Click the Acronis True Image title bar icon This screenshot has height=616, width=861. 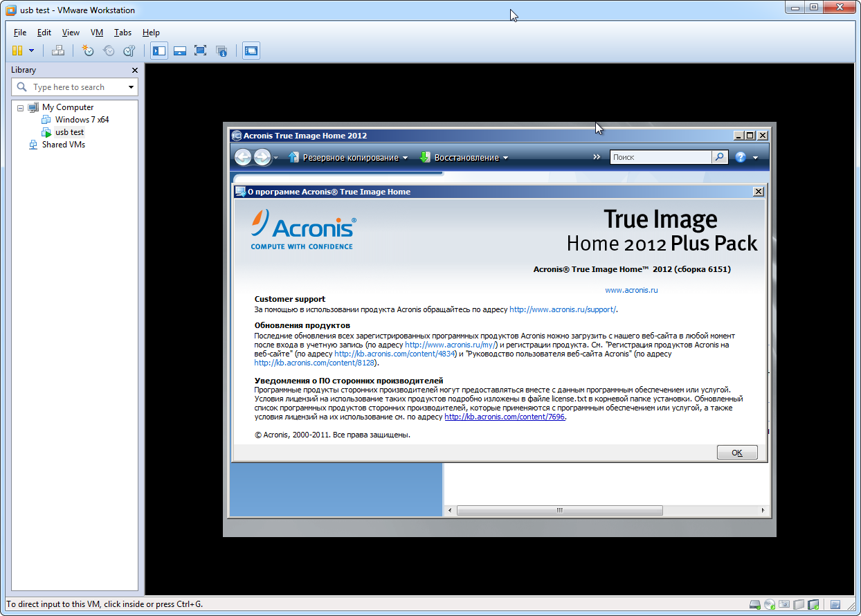pos(237,136)
